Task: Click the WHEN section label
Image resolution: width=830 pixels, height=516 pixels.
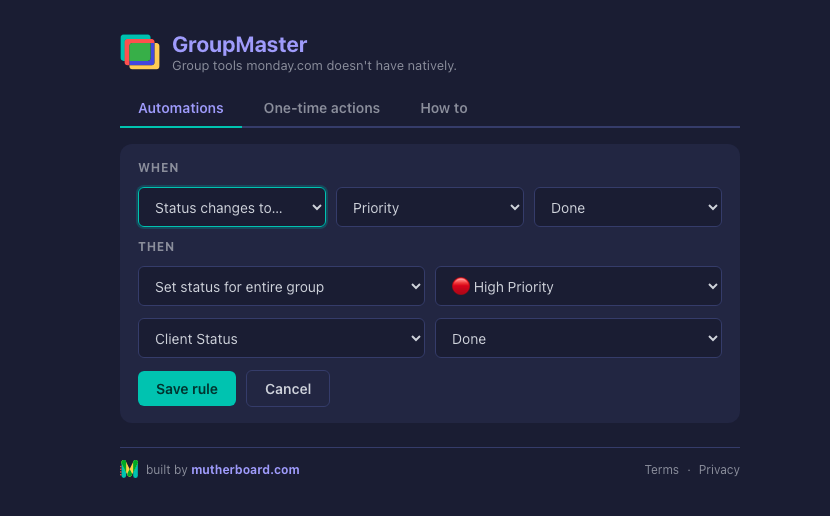Action: (x=159, y=168)
